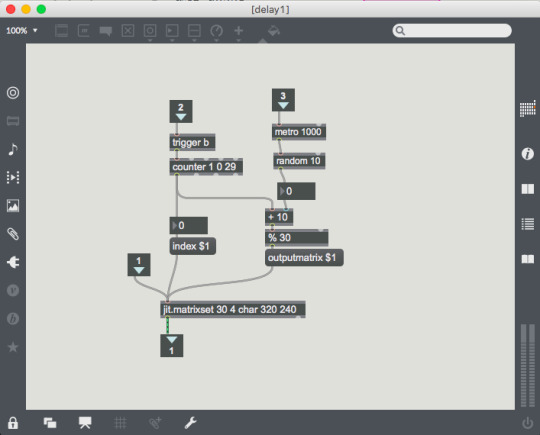540x435 pixels.
Task: Open the objects browser in left sidebar
Action: (x=13, y=93)
